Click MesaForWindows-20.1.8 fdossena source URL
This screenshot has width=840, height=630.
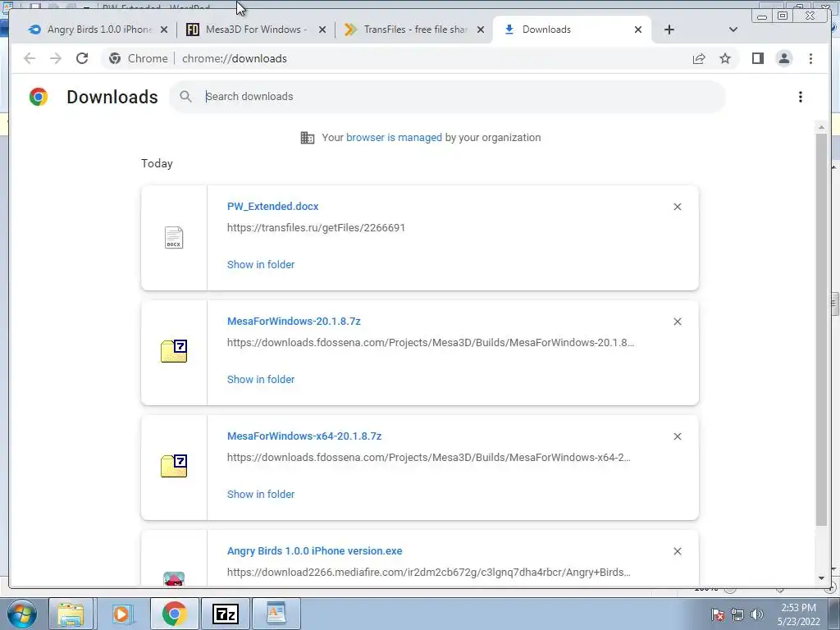click(431, 342)
